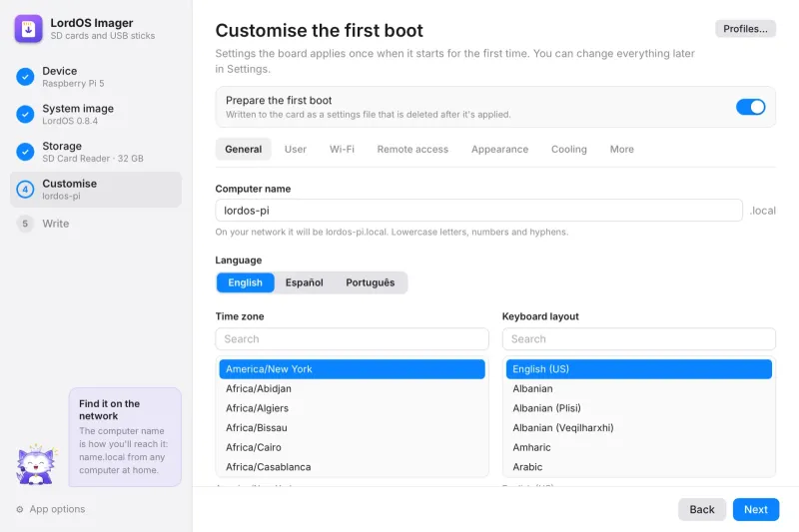Viewport: 799px width, 532px height.
Task: Click the Device step checkmark icon
Action: coord(25,77)
